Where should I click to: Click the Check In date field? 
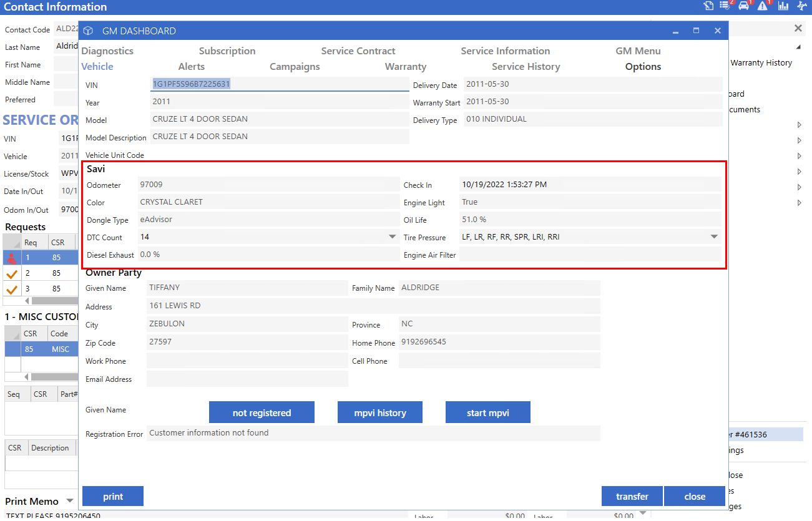tap(590, 185)
